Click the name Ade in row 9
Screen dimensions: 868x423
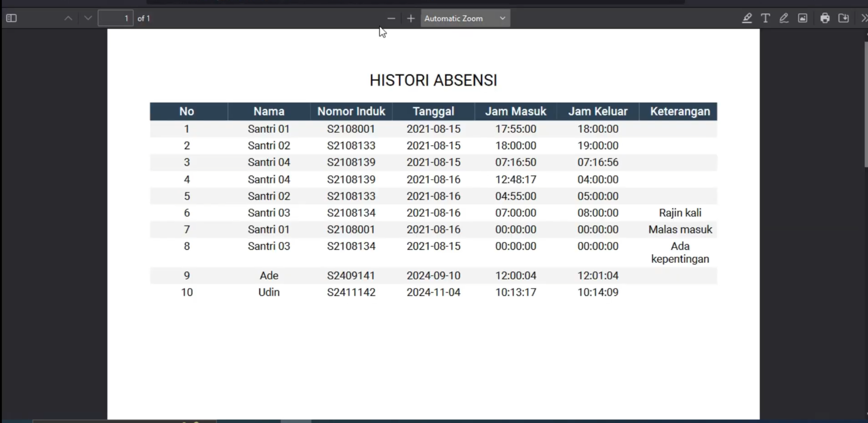[269, 276]
